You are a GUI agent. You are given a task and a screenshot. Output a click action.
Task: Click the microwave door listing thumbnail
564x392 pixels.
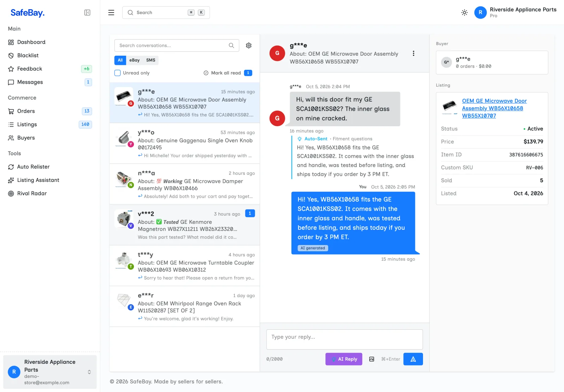(449, 107)
